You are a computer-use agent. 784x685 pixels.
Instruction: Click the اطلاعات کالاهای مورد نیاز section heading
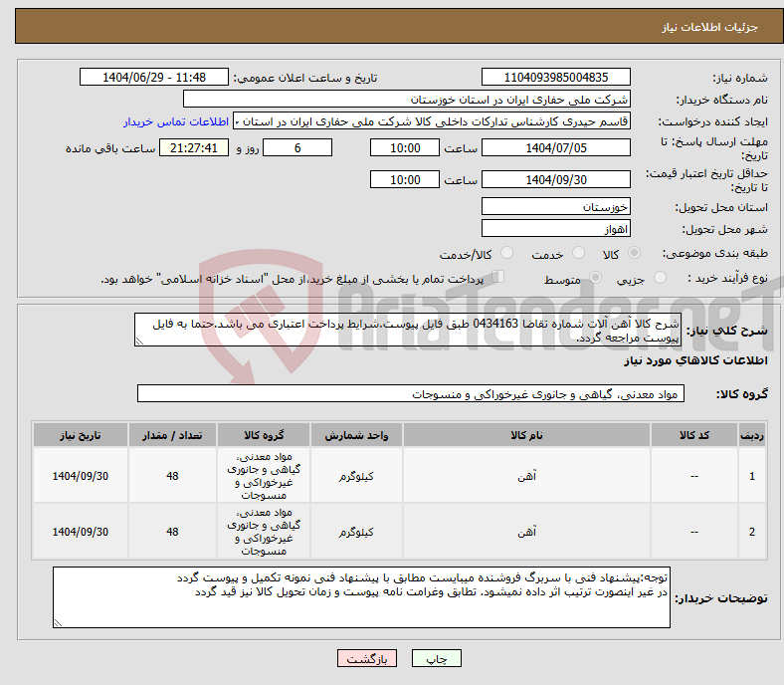click(695, 360)
